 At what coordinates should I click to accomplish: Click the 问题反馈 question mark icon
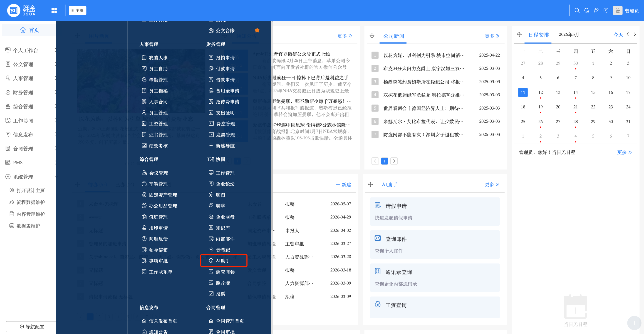(144, 239)
